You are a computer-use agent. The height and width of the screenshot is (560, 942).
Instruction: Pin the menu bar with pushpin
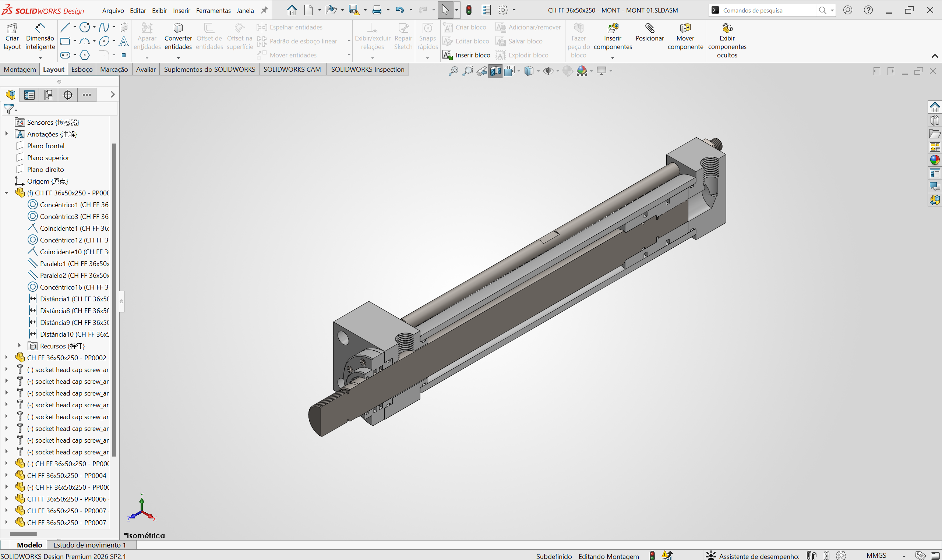[x=264, y=10]
